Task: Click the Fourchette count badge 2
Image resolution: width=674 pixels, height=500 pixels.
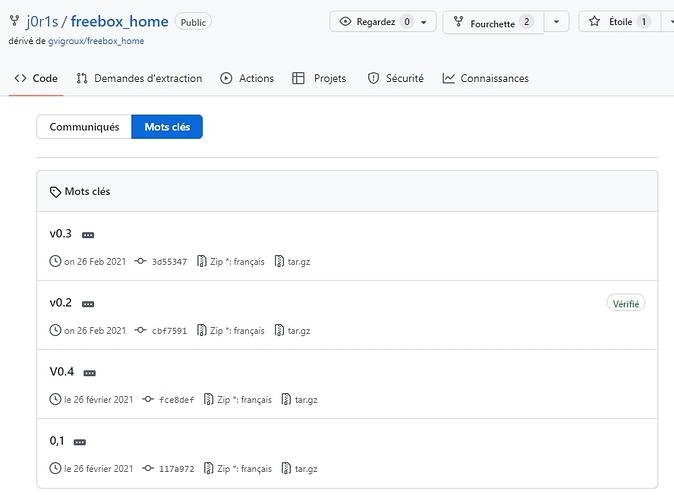Action: (527, 21)
